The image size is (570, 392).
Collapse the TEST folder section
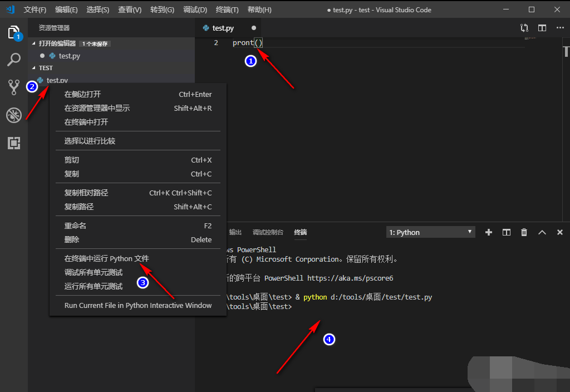[34, 68]
